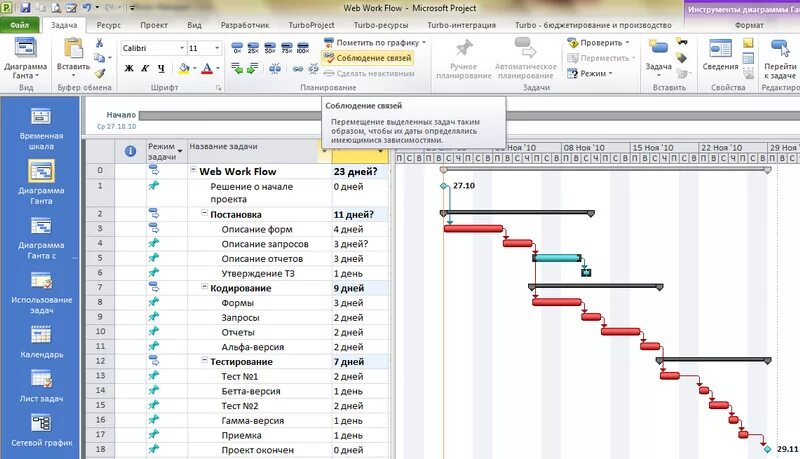Undo the last action
Image resolution: width=800 pixels, height=459 pixels.
coord(87,8)
